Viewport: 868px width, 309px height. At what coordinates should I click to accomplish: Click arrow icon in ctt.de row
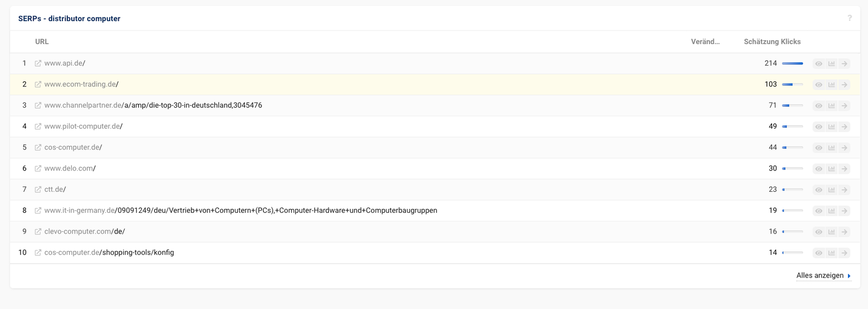[844, 190]
